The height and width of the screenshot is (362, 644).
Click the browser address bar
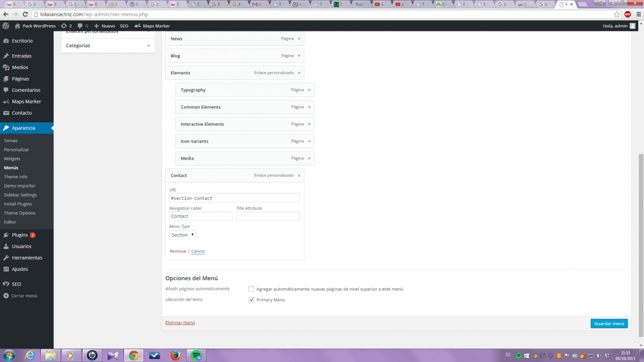[x=324, y=15]
